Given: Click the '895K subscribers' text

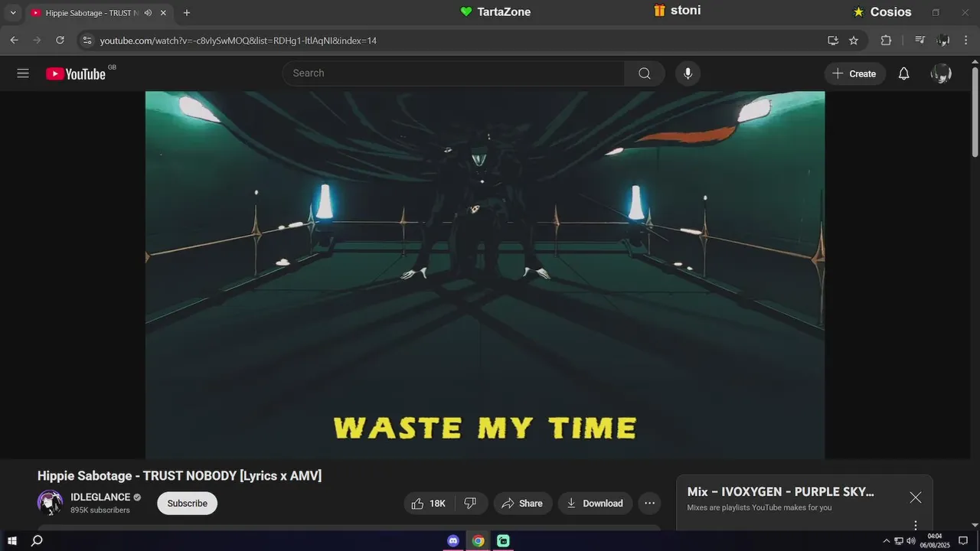Looking at the screenshot, I should click(x=100, y=510).
